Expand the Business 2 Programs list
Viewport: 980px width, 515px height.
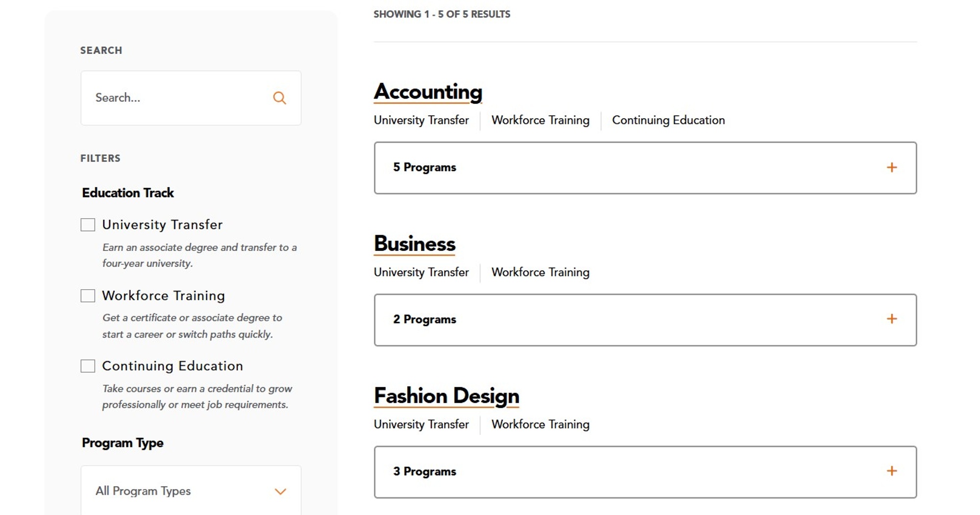point(892,319)
